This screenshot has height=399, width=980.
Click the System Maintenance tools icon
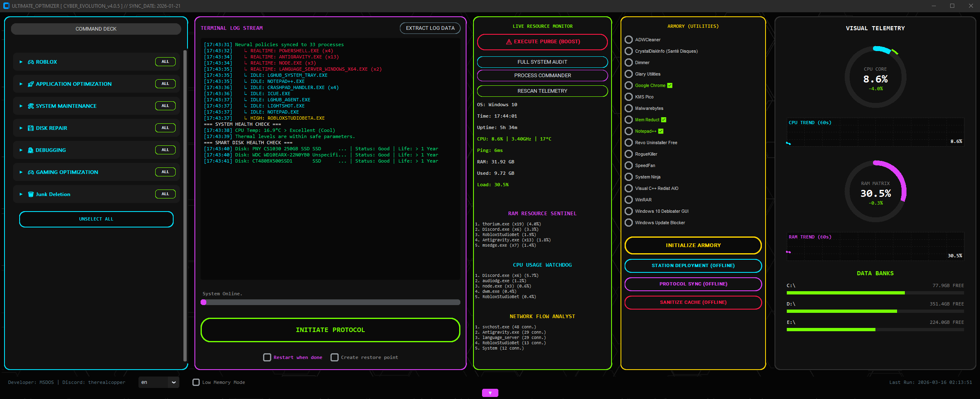[x=31, y=106]
